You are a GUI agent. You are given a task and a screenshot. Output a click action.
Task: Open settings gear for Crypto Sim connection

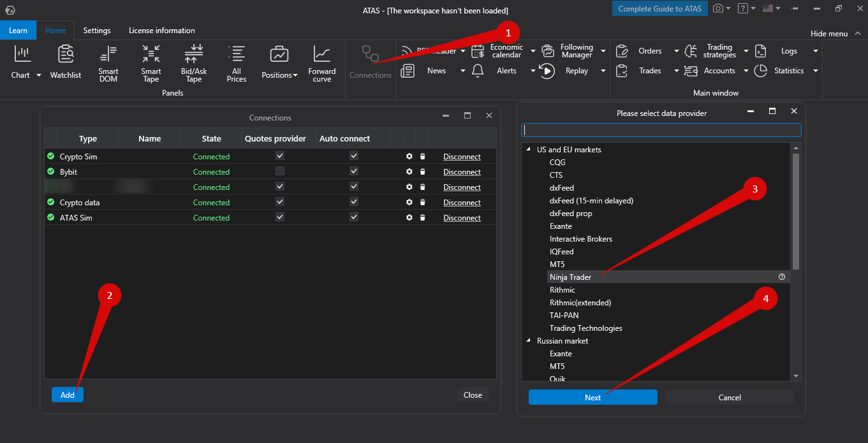[409, 156]
